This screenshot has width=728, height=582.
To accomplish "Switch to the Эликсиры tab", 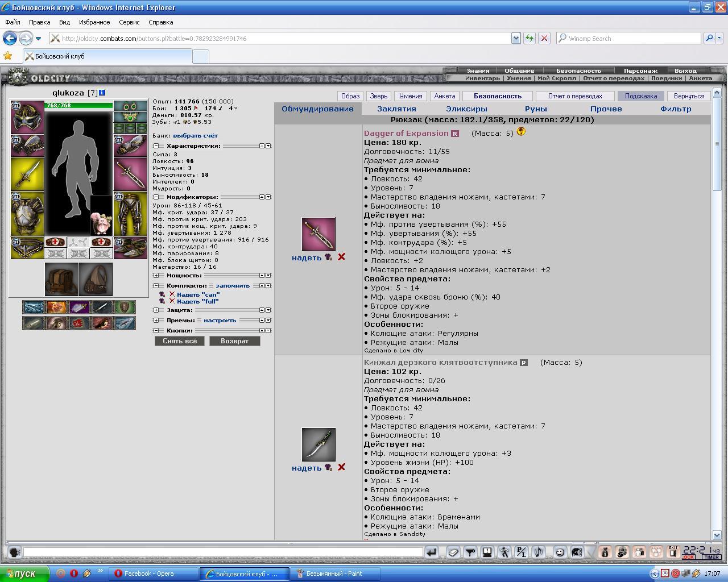I will point(466,109).
